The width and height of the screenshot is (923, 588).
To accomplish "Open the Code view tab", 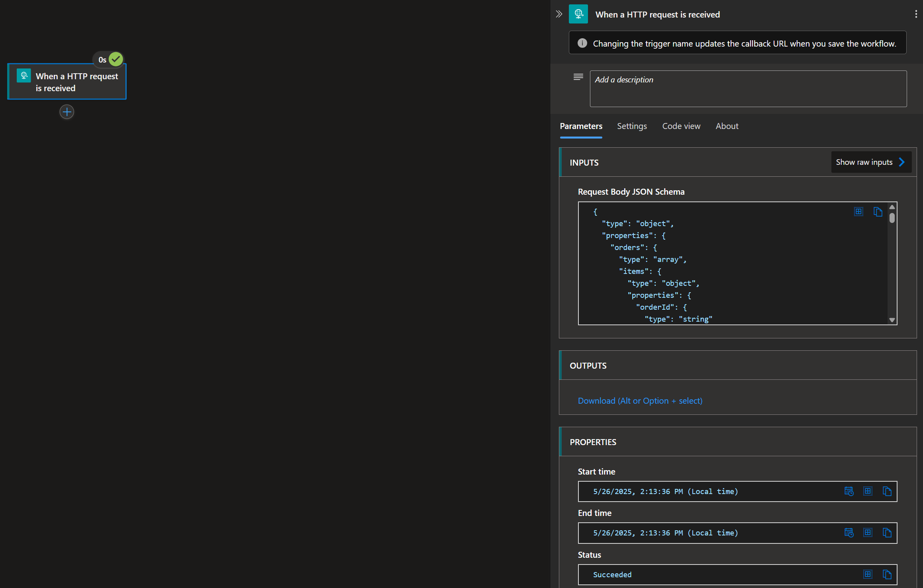I will point(681,126).
